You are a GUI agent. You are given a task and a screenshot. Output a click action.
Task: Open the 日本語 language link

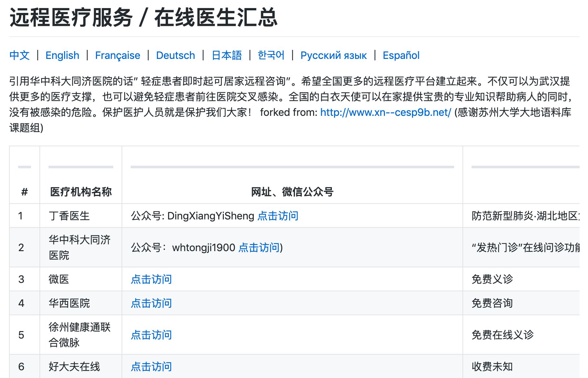coord(227,55)
